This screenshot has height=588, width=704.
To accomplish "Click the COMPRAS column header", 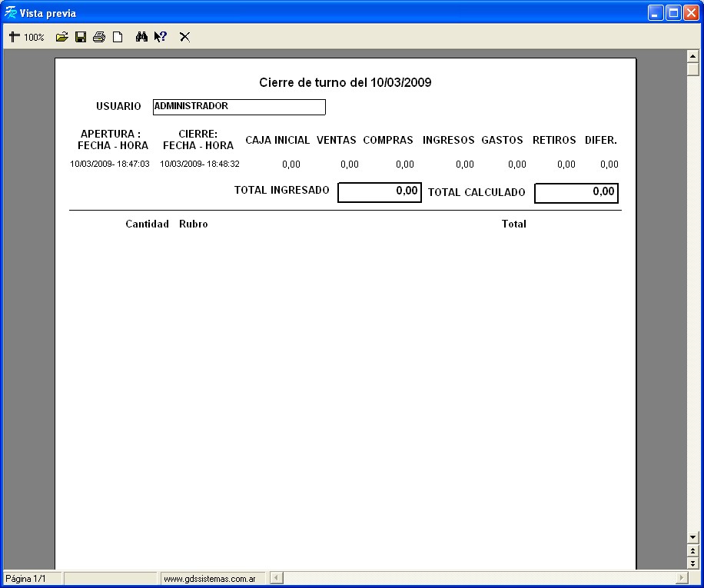I will click(x=388, y=140).
